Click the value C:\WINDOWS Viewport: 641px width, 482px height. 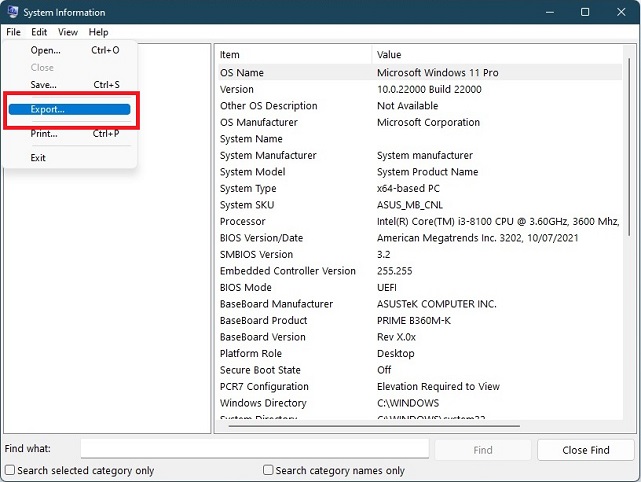point(408,403)
